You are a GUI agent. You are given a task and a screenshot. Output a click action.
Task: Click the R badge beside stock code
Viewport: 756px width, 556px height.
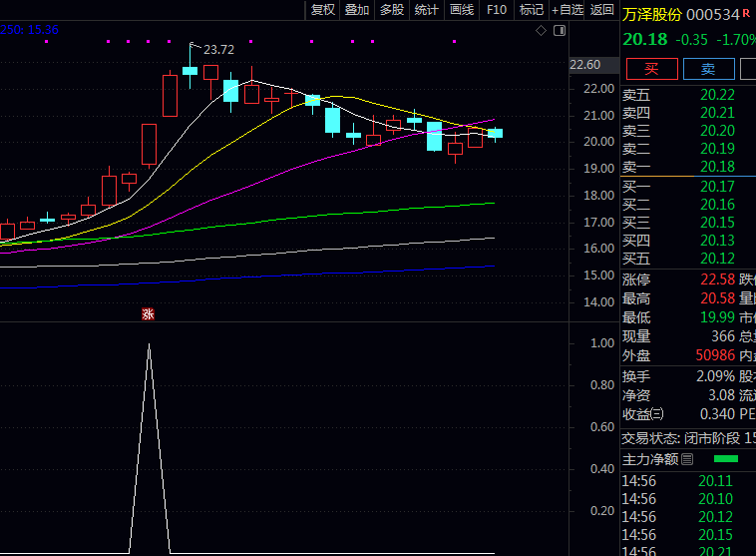click(x=747, y=14)
